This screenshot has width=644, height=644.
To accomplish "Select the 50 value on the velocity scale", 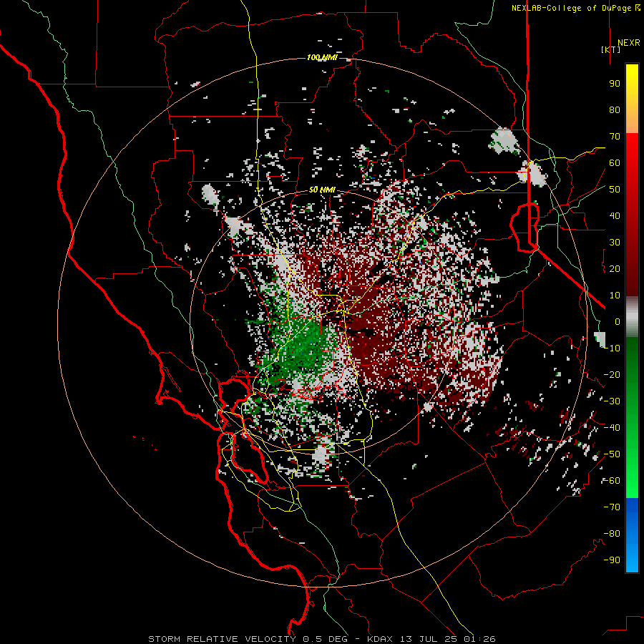I will pos(615,190).
